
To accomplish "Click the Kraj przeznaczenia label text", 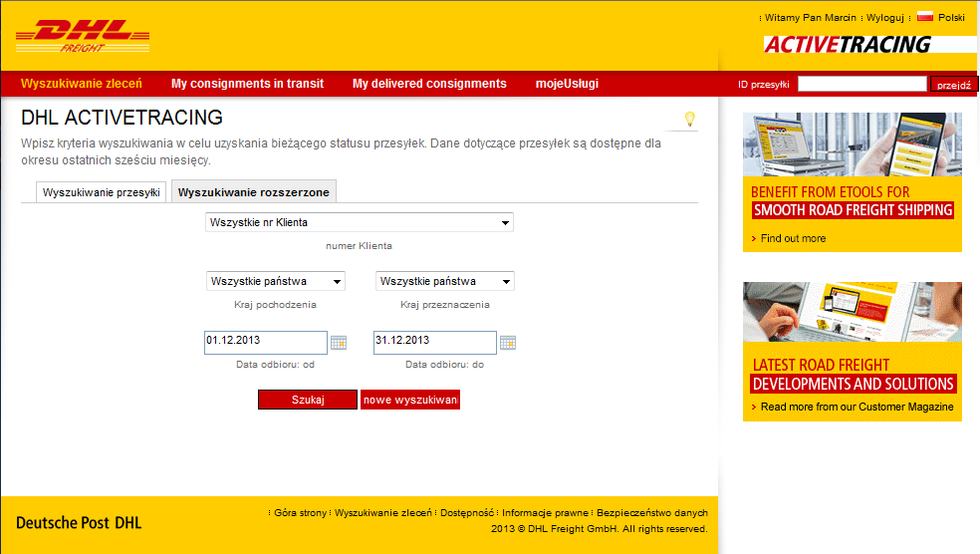I will [445, 305].
